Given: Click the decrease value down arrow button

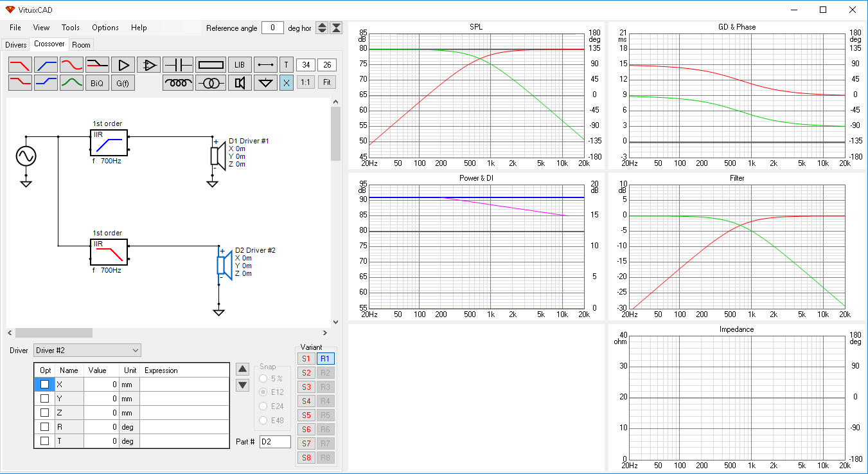Looking at the screenshot, I should point(242,385).
